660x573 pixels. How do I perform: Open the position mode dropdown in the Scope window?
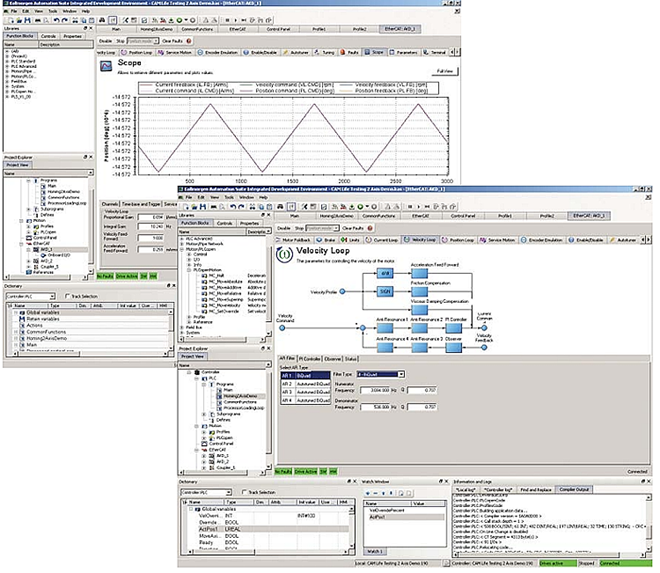coord(156,41)
